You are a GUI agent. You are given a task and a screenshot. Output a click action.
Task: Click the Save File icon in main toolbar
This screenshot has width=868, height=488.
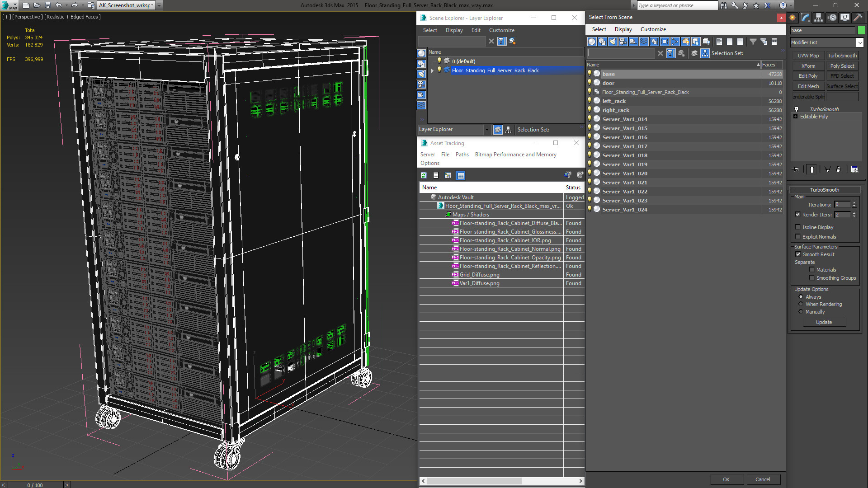click(x=48, y=5)
